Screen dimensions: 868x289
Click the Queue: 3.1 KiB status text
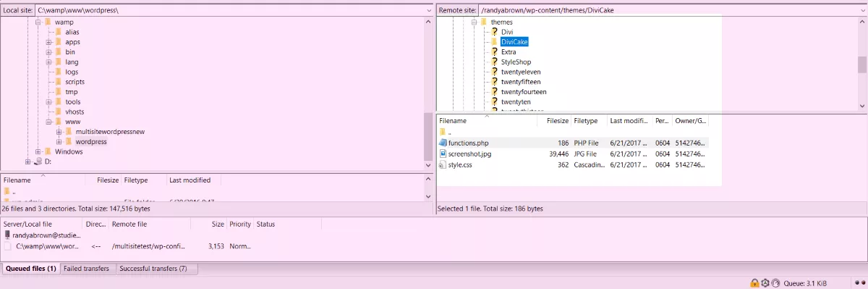click(x=805, y=282)
